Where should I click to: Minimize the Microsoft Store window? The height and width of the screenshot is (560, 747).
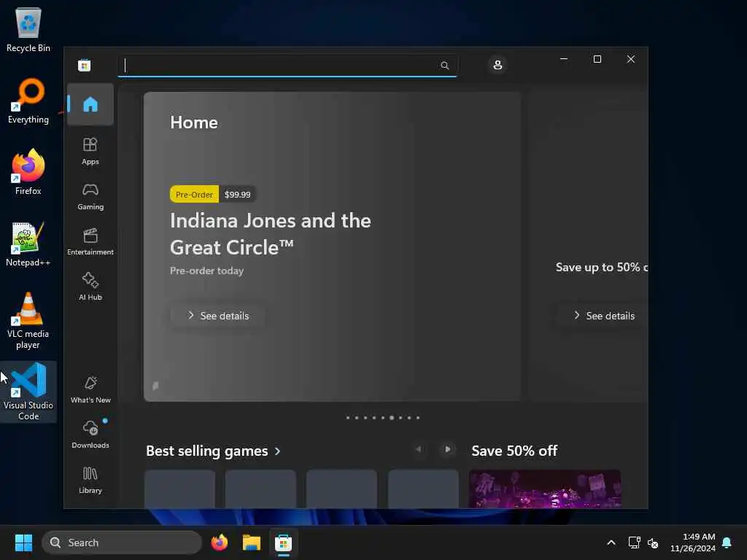click(x=564, y=59)
